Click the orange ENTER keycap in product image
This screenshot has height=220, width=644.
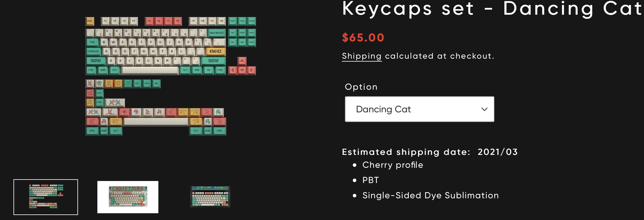[216, 52]
